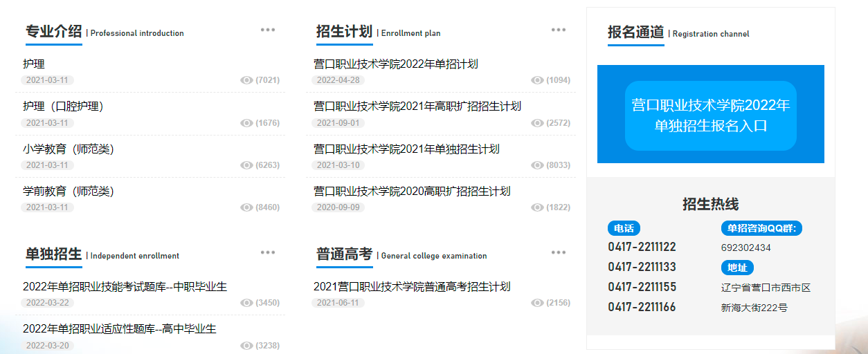The height and width of the screenshot is (354, 868).
Task: Click date badge 2022-03-22
Action: (x=47, y=303)
